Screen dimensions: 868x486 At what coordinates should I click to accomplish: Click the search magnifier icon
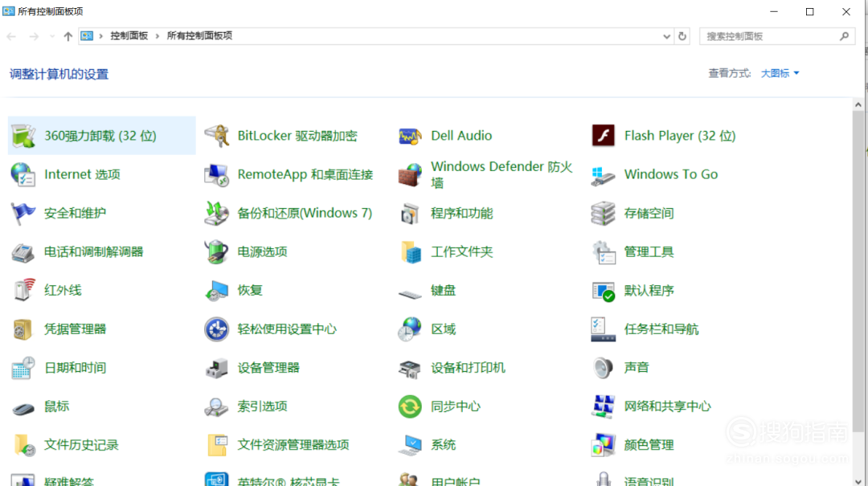click(844, 36)
